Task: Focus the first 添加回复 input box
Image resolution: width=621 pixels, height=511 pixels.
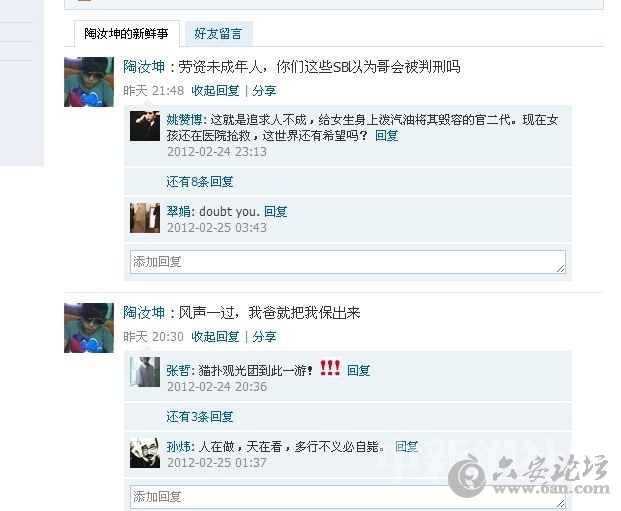Action: [x=348, y=262]
